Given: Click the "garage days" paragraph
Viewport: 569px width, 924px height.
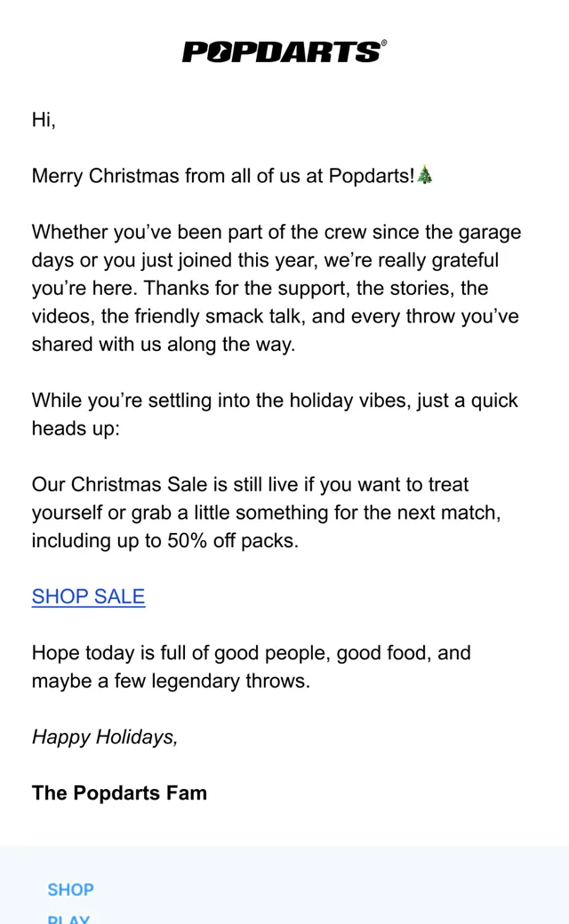Looking at the screenshot, I should 276,288.
